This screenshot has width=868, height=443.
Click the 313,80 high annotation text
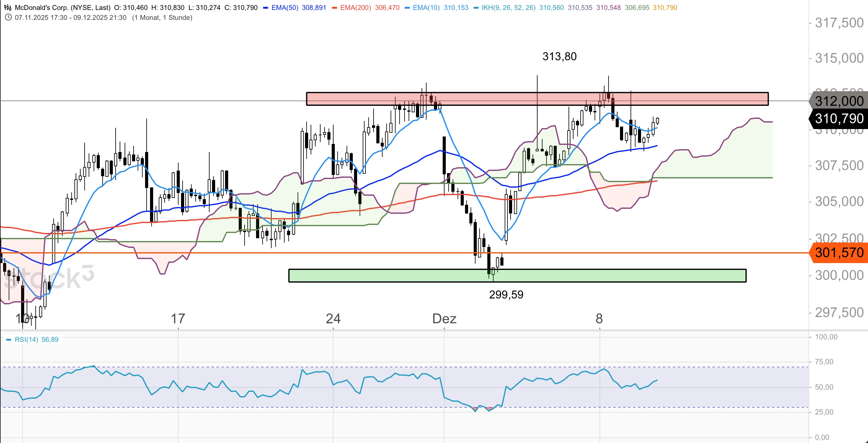click(559, 56)
